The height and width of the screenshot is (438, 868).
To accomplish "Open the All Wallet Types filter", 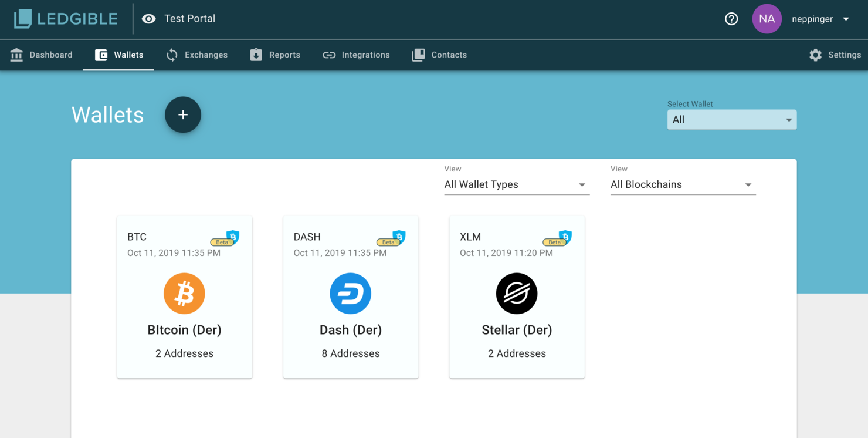I will pyautogui.click(x=516, y=184).
